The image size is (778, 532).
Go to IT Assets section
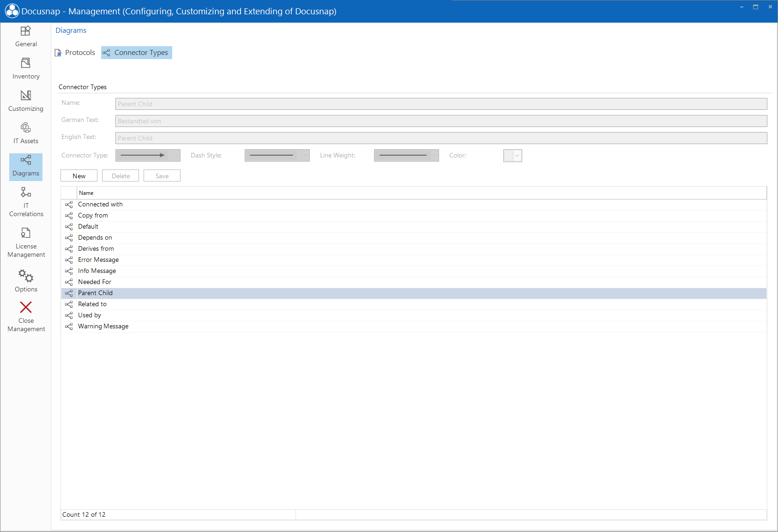click(x=26, y=134)
